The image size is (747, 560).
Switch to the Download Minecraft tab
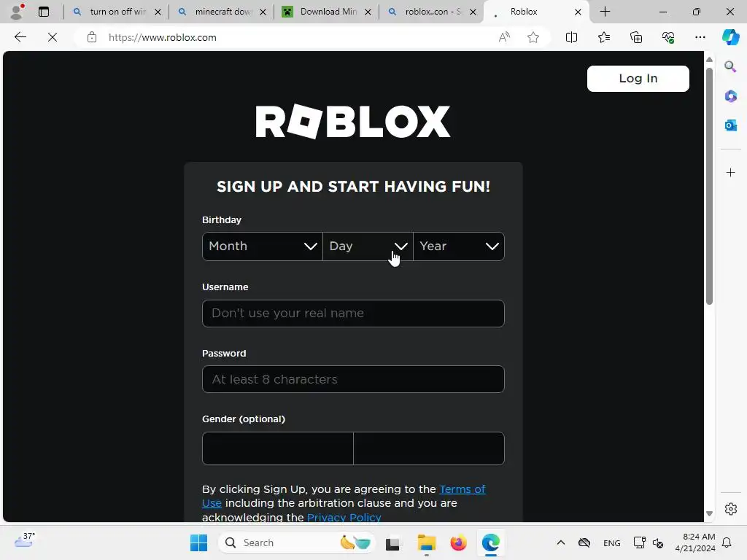pos(328,12)
